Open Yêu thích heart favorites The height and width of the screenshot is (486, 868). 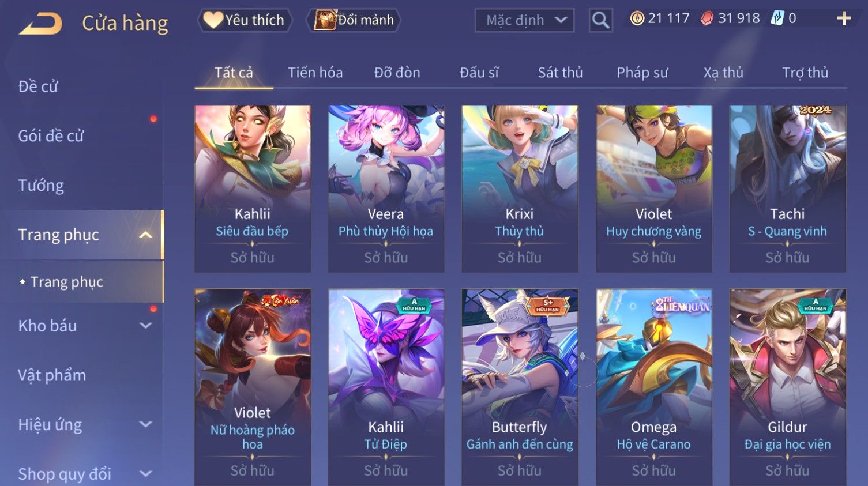[245, 20]
